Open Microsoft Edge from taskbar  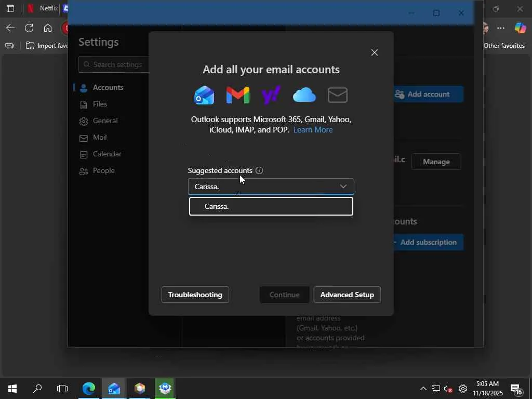point(89,388)
